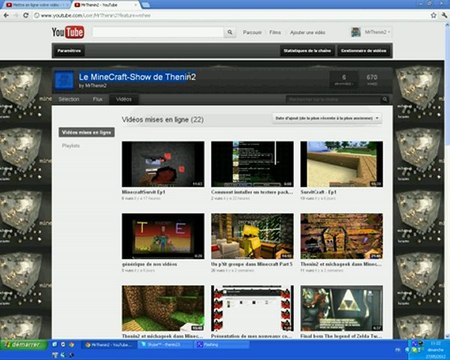450x360 pixels.
Task: Click the browser address bar
Action: point(230,15)
